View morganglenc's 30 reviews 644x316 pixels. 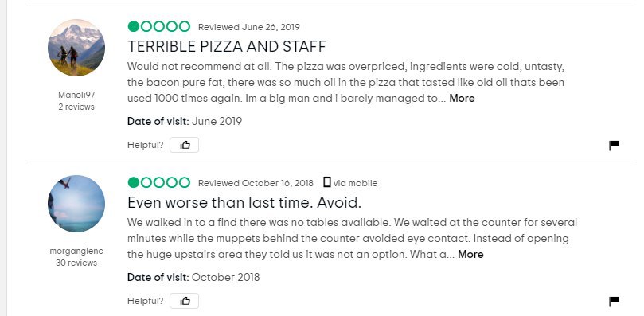pyautogui.click(x=76, y=263)
